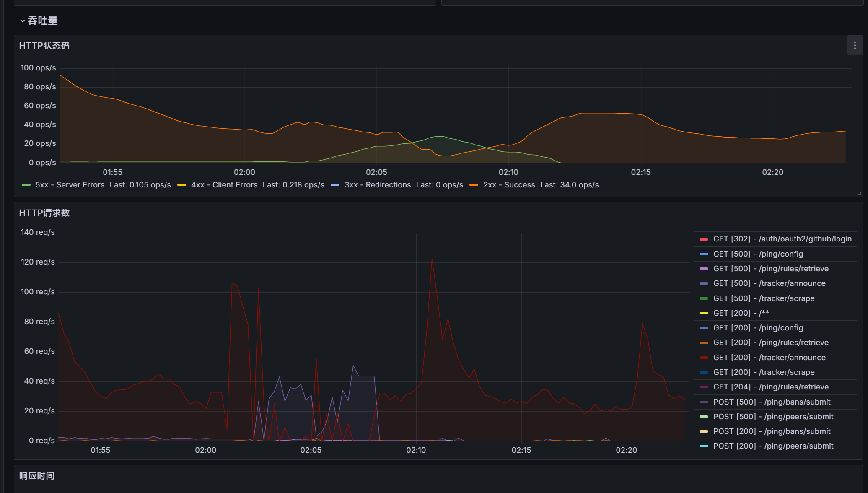The height and width of the screenshot is (493, 868).
Task: Isolate GET [500] - /tracker/announce series
Action: (769, 283)
